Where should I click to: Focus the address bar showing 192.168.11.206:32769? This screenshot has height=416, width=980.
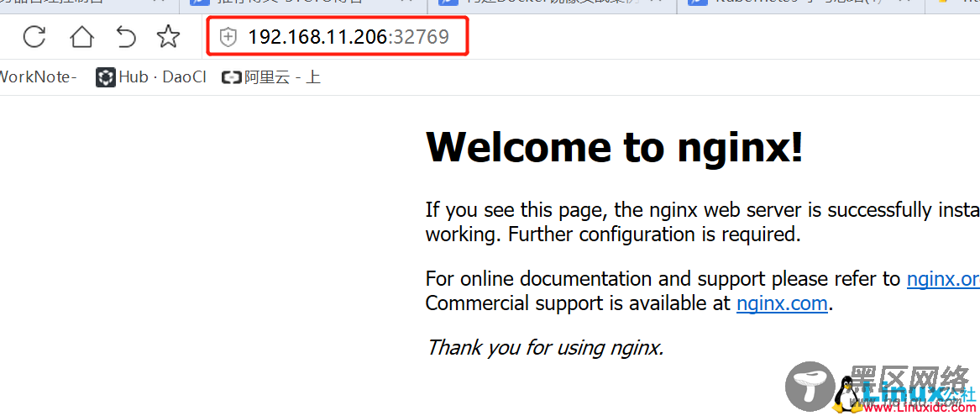[x=338, y=37]
